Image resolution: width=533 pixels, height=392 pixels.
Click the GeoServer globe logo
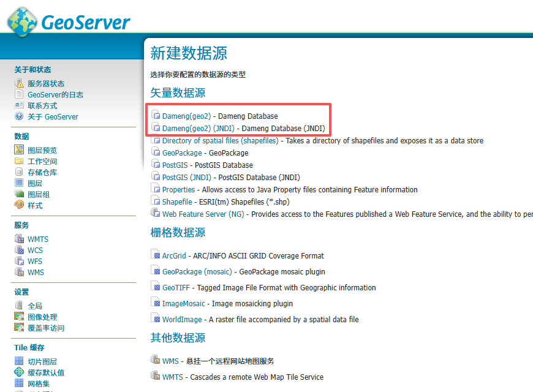click(23, 22)
